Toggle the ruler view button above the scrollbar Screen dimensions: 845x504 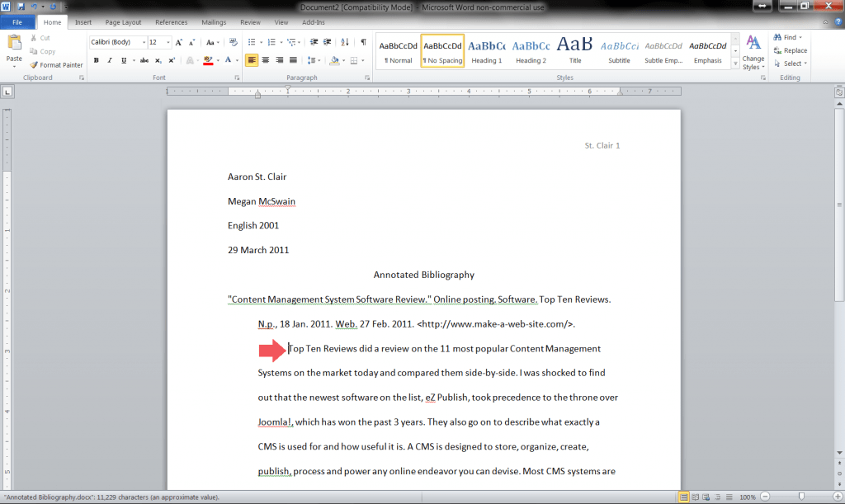839,92
